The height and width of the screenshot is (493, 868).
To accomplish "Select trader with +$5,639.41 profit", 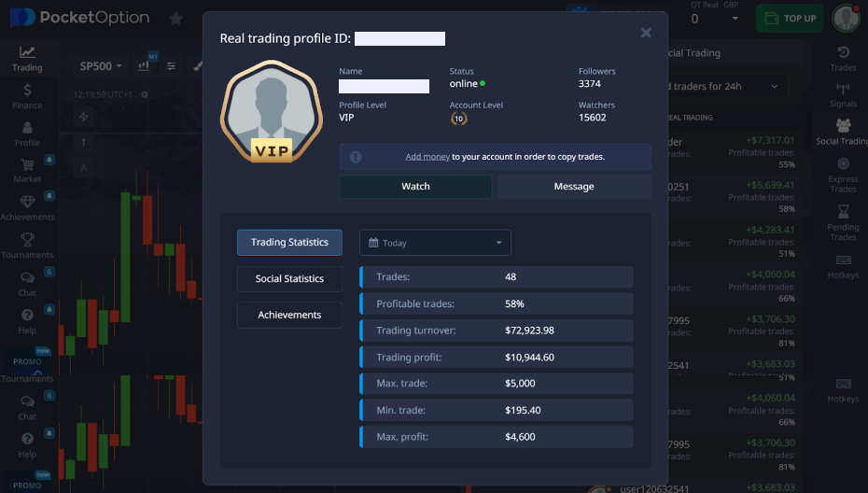I will (734, 197).
